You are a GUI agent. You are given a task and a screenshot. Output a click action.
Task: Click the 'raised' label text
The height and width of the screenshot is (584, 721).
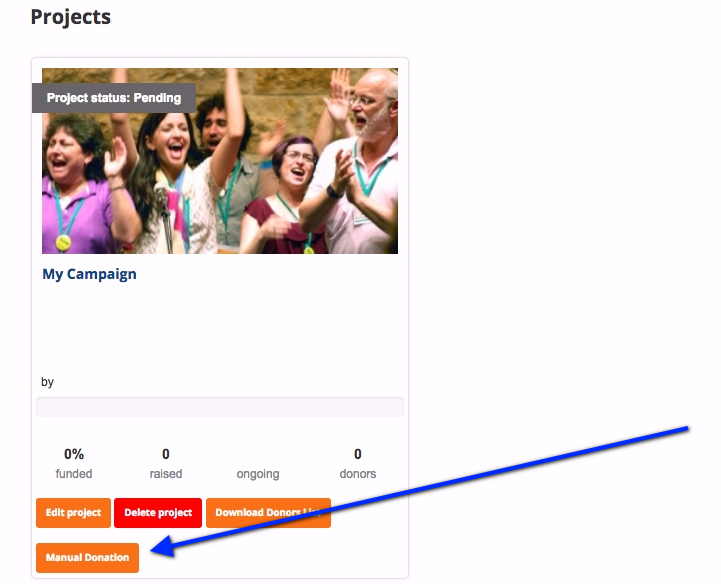[166, 474]
